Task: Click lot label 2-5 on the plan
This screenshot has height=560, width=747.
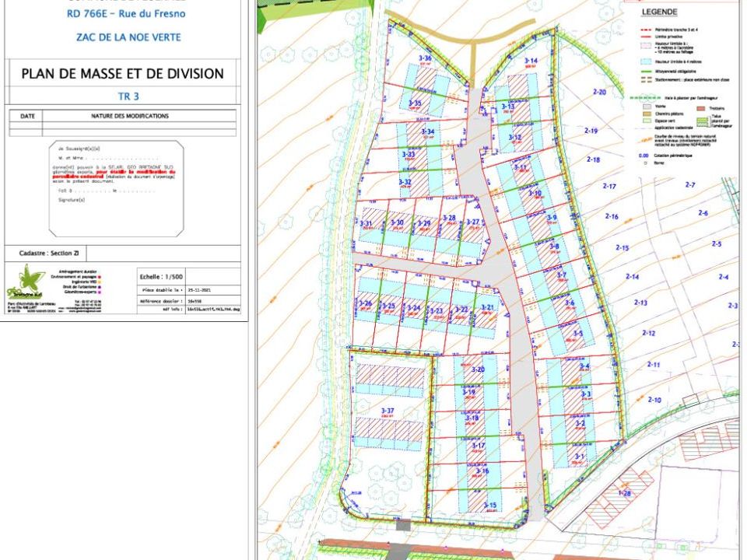Action: click(x=717, y=243)
